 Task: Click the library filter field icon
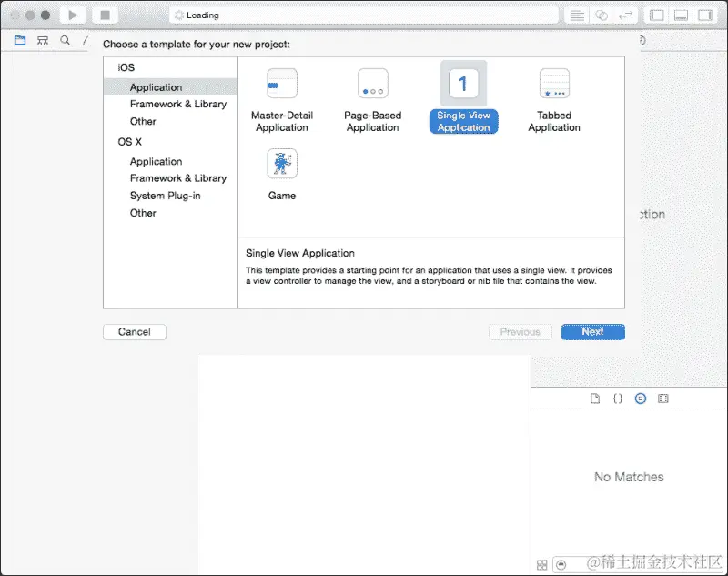[x=561, y=565]
